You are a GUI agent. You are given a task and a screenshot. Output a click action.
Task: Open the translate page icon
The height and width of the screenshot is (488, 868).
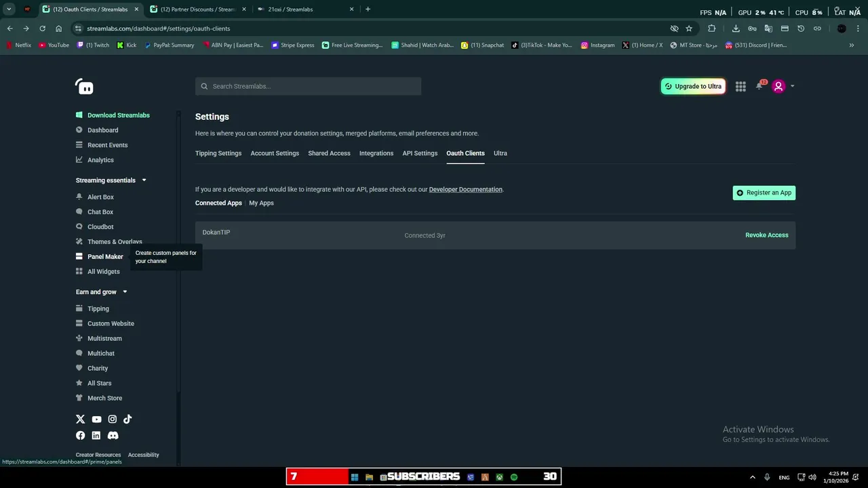(768, 28)
